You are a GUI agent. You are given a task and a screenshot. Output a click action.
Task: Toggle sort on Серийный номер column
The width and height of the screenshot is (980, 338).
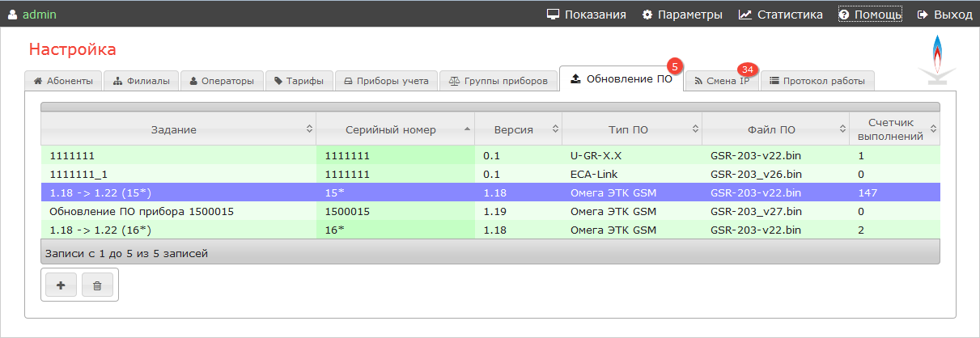pos(467,129)
